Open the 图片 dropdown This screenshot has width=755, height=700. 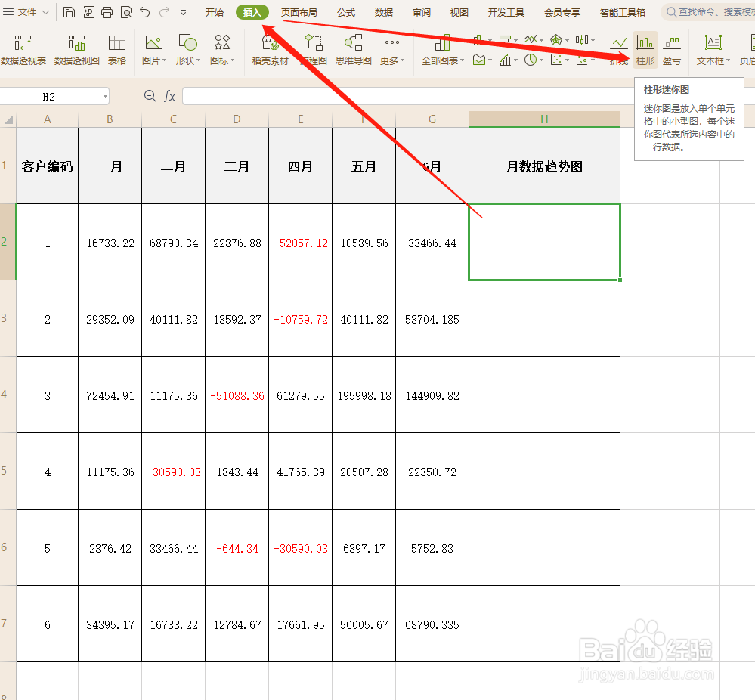click(154, 50)
